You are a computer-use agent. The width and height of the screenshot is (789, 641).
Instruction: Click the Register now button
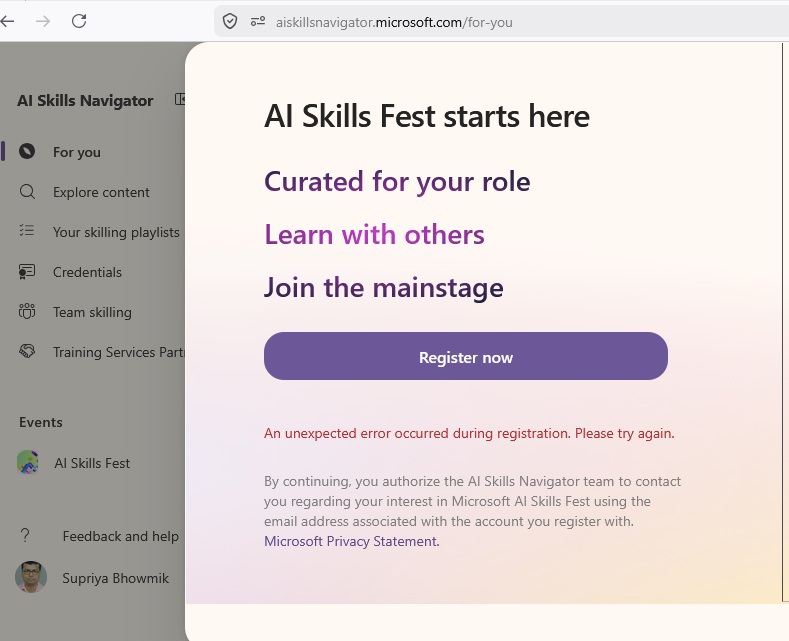(466, 356)
